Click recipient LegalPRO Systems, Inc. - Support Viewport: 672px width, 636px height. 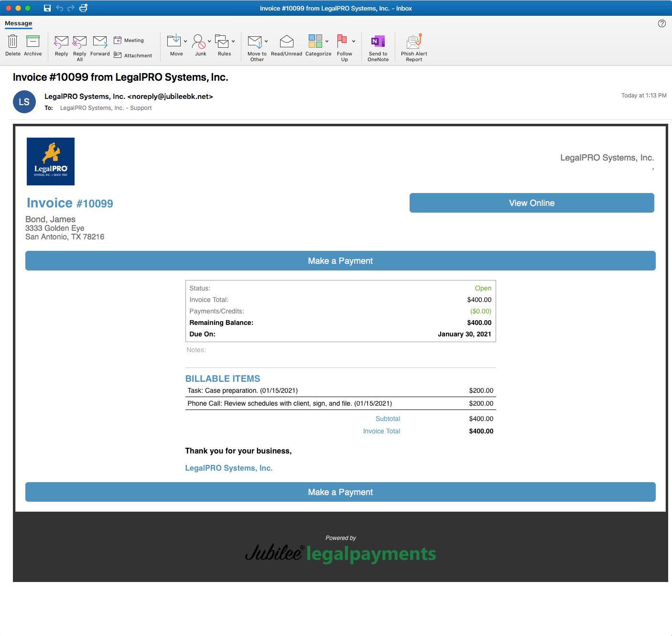pos(106,108)
